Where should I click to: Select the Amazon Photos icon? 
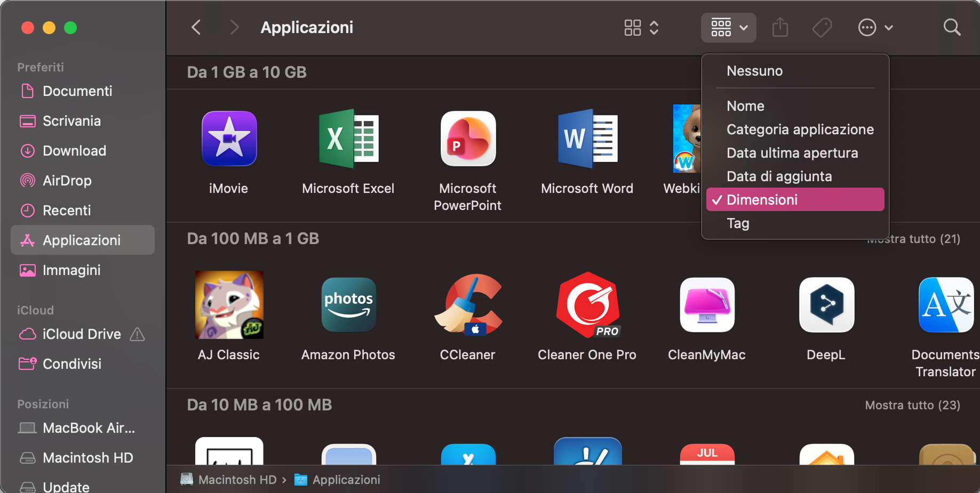348,305
